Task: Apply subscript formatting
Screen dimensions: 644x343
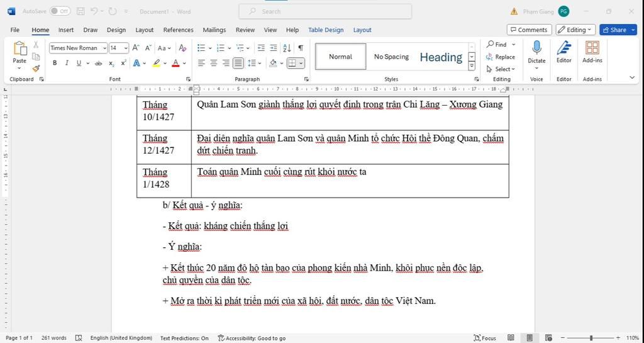Action: [x=111, y=64]
